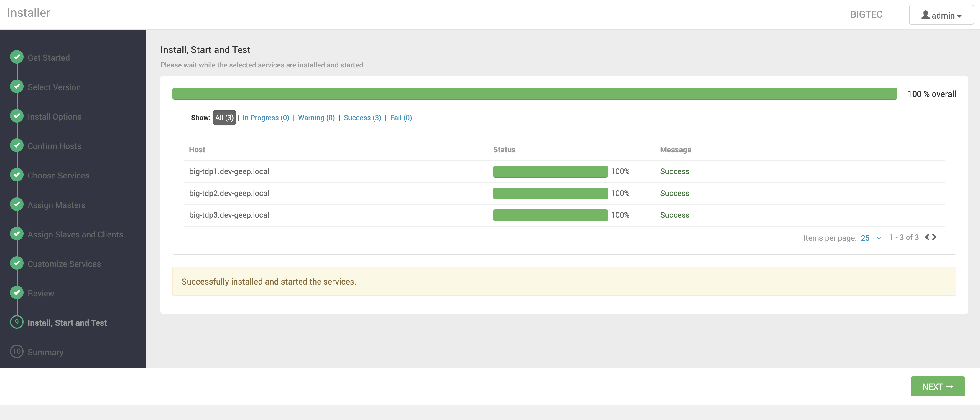Screen dimensions: 980x420
Task: Filter results by Fail (0)
Action: click(401, 117)
